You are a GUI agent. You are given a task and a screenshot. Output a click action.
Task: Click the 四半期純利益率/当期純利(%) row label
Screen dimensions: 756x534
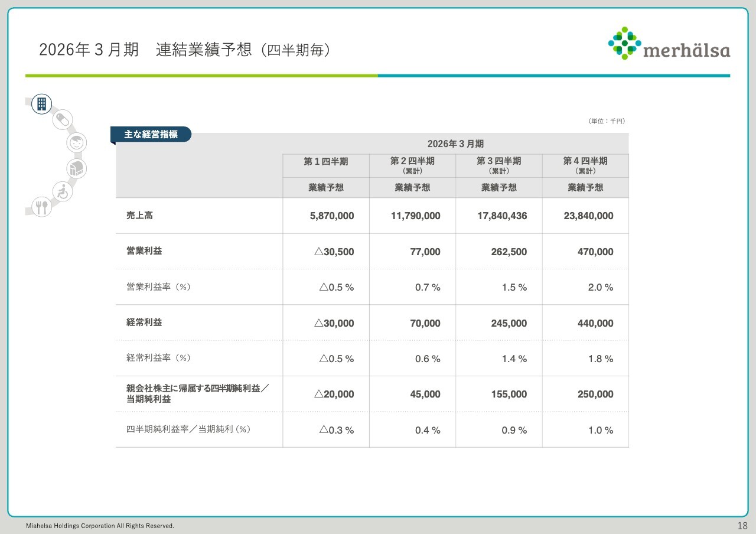point(188,429)
